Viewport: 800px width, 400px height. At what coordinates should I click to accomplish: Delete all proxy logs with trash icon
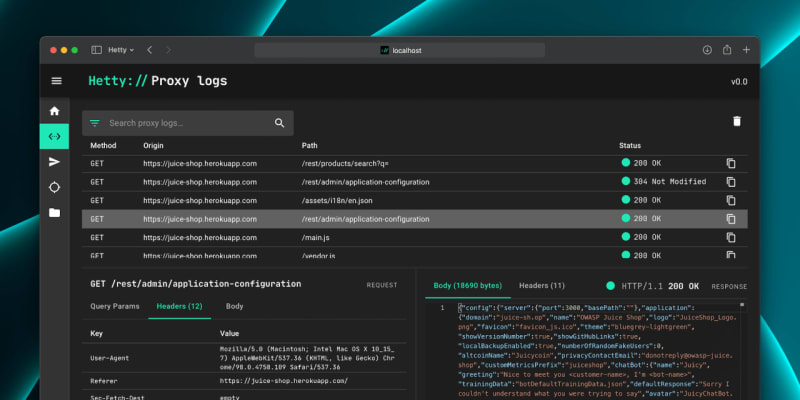pyautogui.click(x=737, y=121)
